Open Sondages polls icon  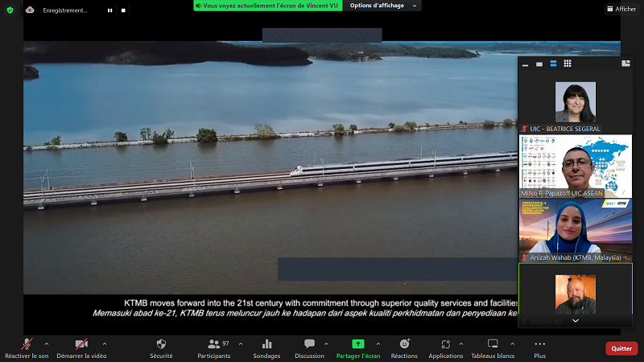[x=266, y=344]
